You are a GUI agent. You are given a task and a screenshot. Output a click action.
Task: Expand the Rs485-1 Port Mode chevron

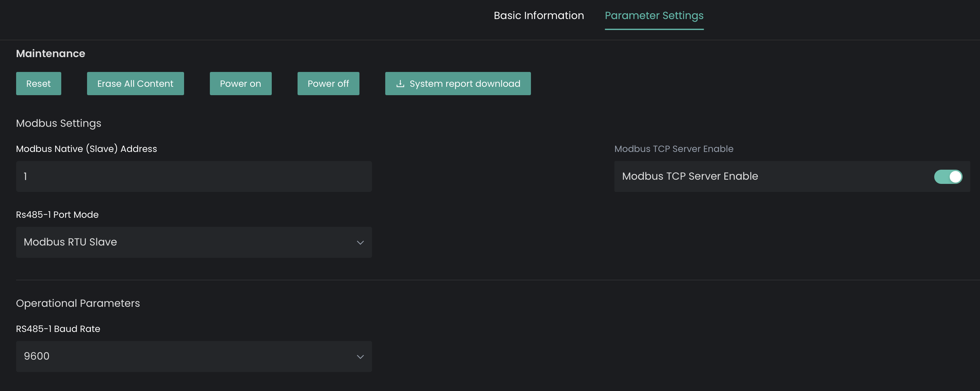click(x=360, y=243)
